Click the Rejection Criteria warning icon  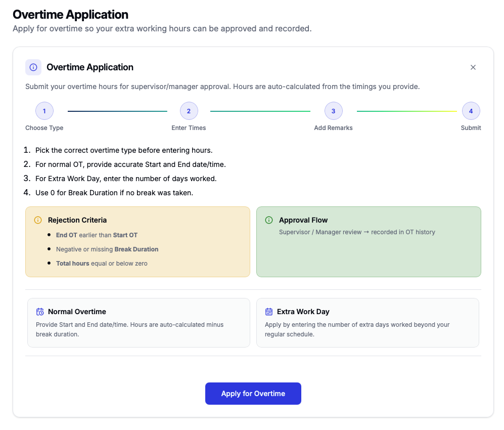tap(38, 220)
